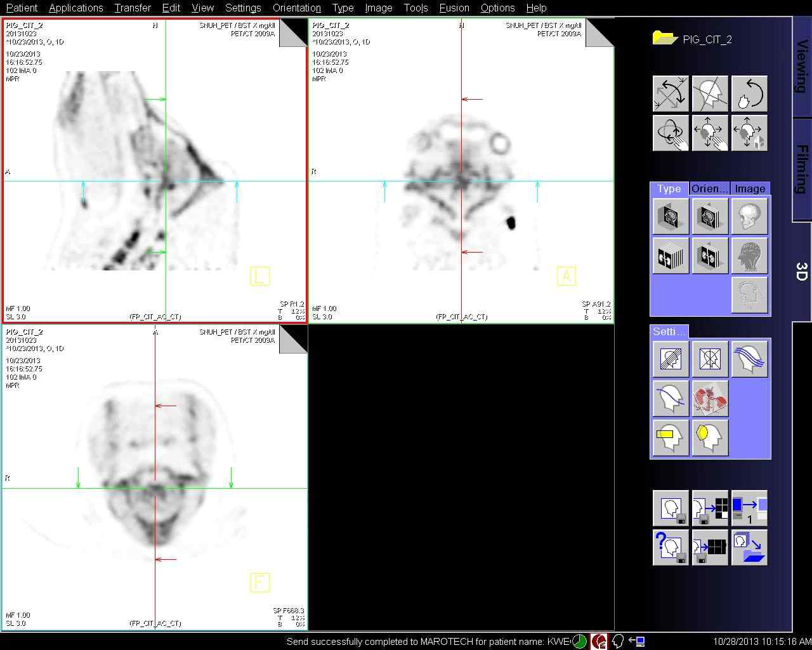Click the dog-ear corner of the axial view

tap(293, 339)
